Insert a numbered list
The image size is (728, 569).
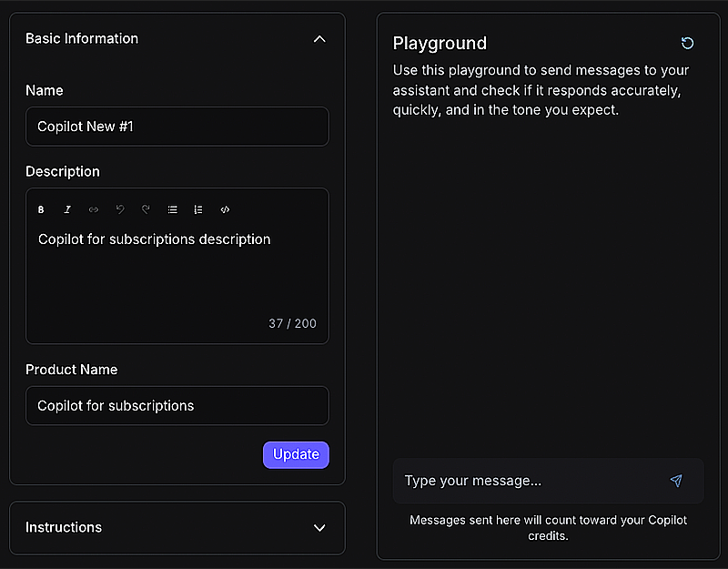(198, 209)
